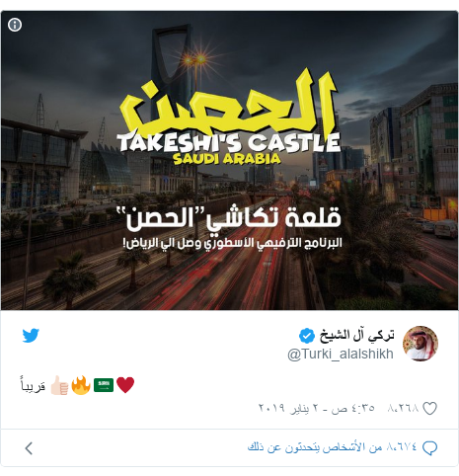This screenshot has height=476, width=459.
Task: Click the reply speech bubble icon
Action: [x=429, y=448]
